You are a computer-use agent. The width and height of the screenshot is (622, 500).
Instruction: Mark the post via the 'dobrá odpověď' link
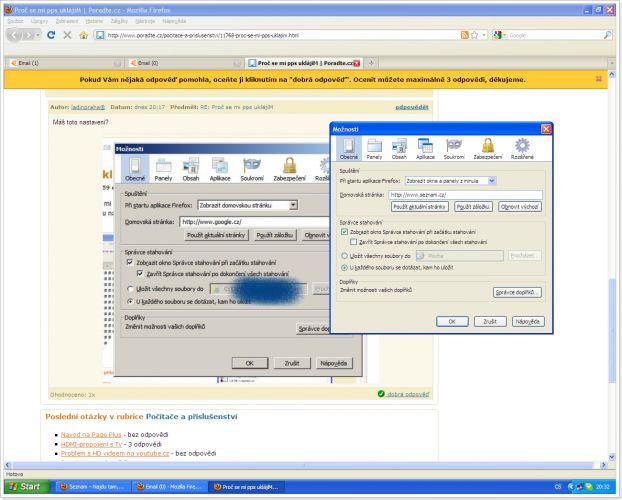tap(408, 394)
